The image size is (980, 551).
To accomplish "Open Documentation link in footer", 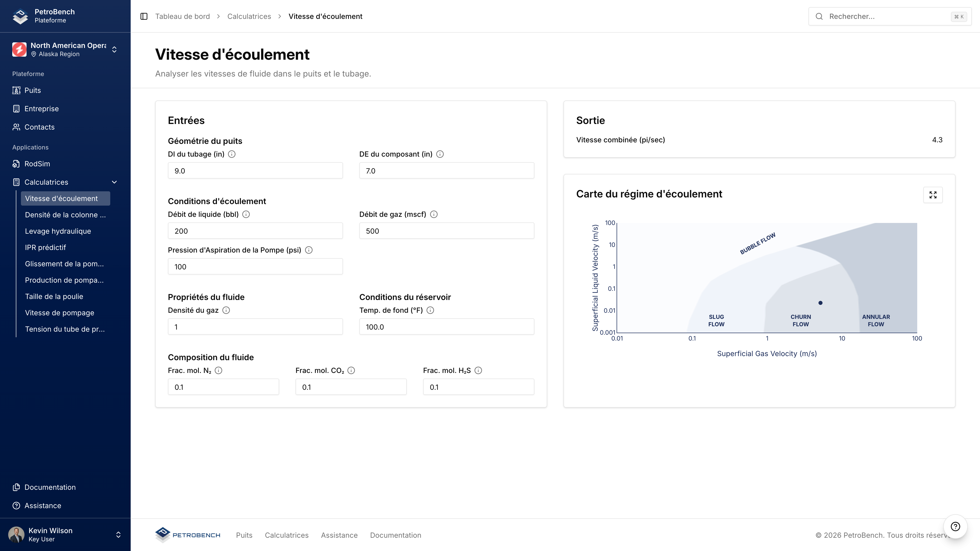I will coord(395,535).
